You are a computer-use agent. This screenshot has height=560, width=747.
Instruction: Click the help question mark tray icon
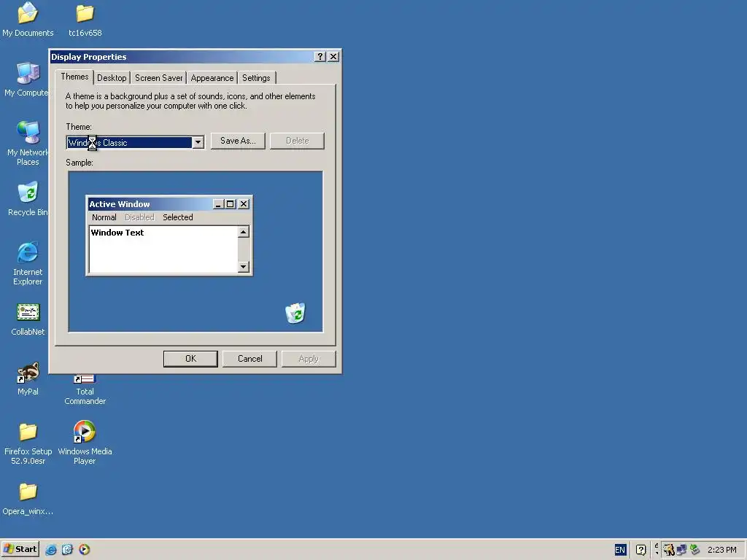pos(640,550)
